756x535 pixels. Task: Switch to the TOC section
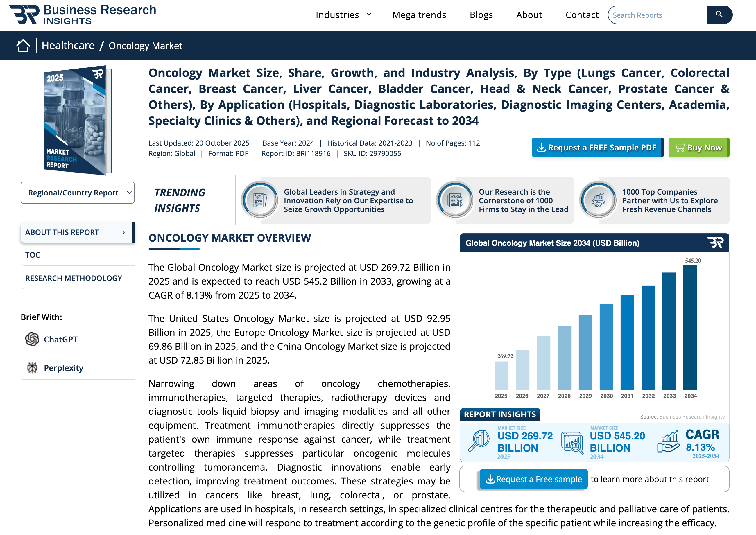(32, 255)
